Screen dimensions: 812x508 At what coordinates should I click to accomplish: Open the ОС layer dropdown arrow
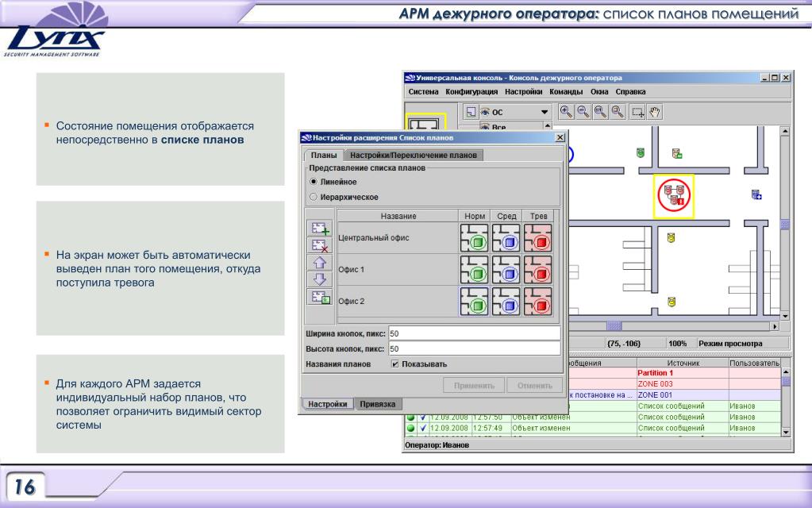tap(545, 112)
